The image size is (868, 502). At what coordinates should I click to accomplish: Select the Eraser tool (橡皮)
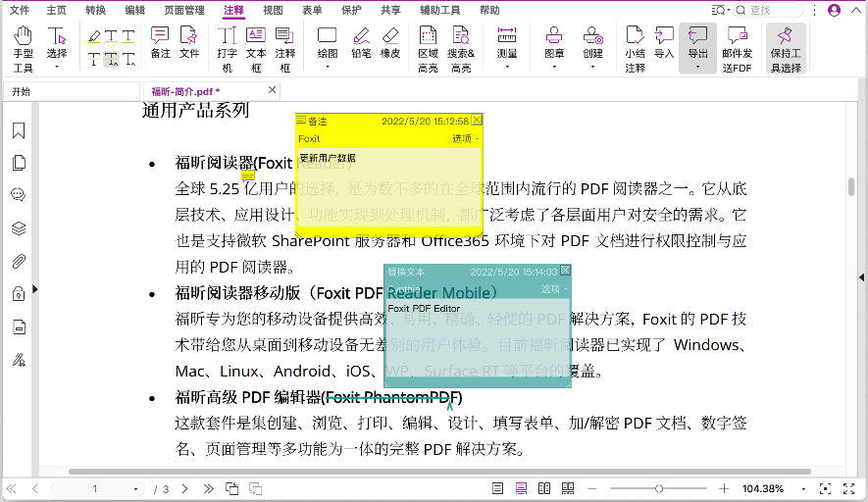pos(390,42)
